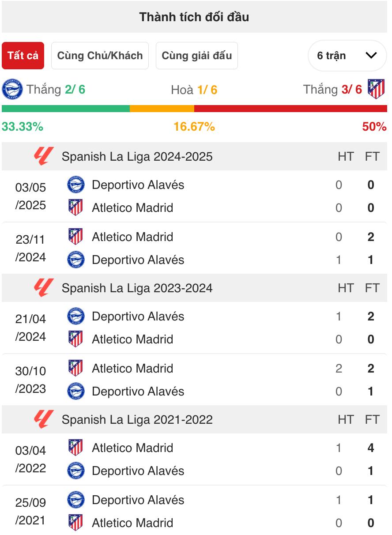392x535 pixels.
Task: Click the green win segment of the bar
Action: 66,109
